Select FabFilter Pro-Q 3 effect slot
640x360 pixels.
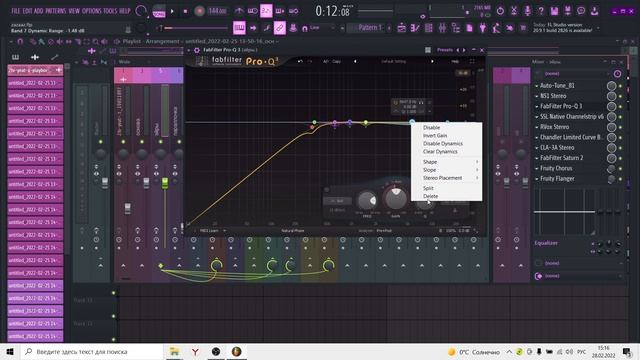click(561, 106)
